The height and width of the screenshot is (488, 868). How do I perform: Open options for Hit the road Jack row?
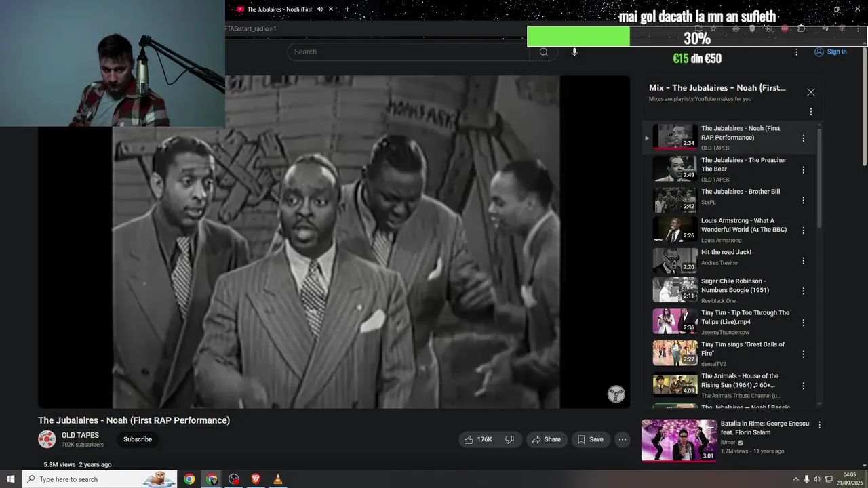[x=804, y=260]
